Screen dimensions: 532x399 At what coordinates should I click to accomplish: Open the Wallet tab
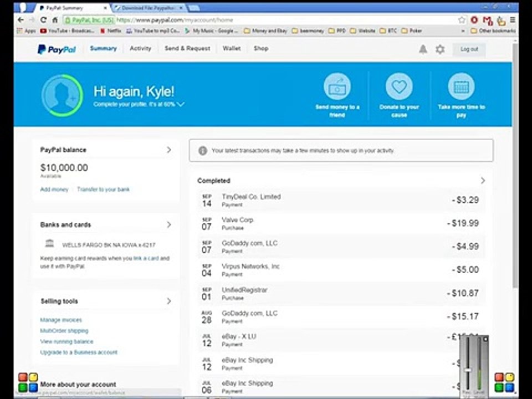(x=232, y=48)
